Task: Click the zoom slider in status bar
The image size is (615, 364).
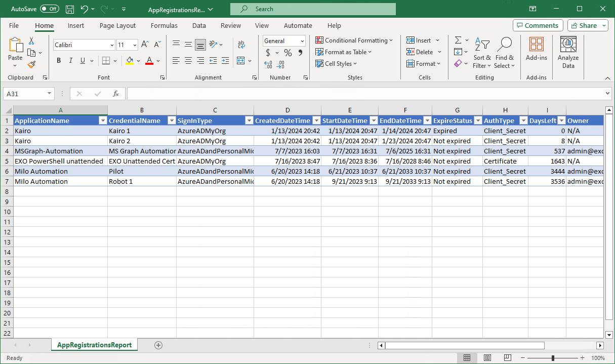Action: point(553,358)
